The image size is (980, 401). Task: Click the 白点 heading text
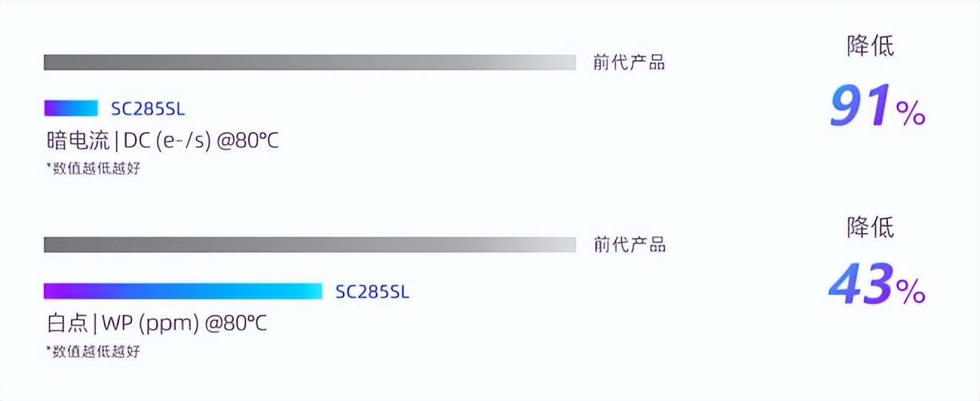[66, 324]
